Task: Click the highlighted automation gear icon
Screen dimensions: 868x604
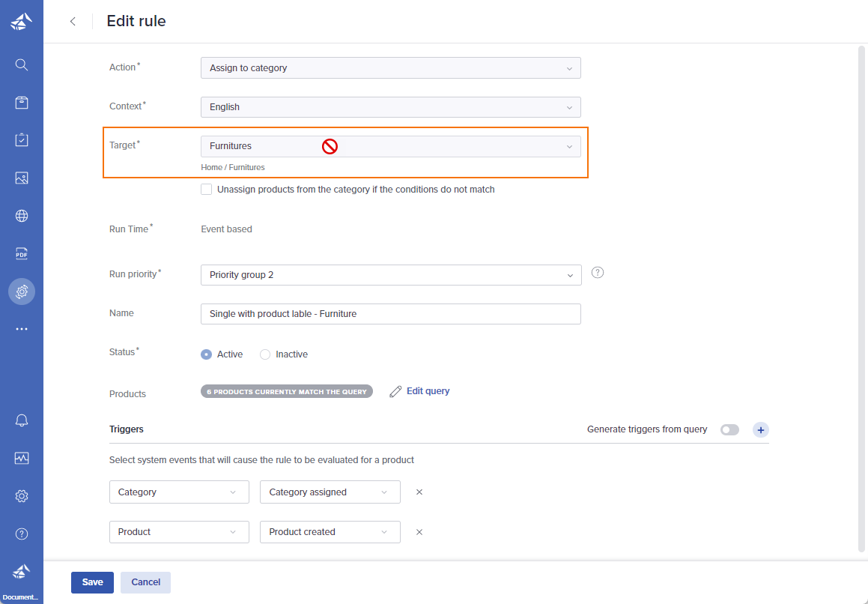Action: coord(21,291)
